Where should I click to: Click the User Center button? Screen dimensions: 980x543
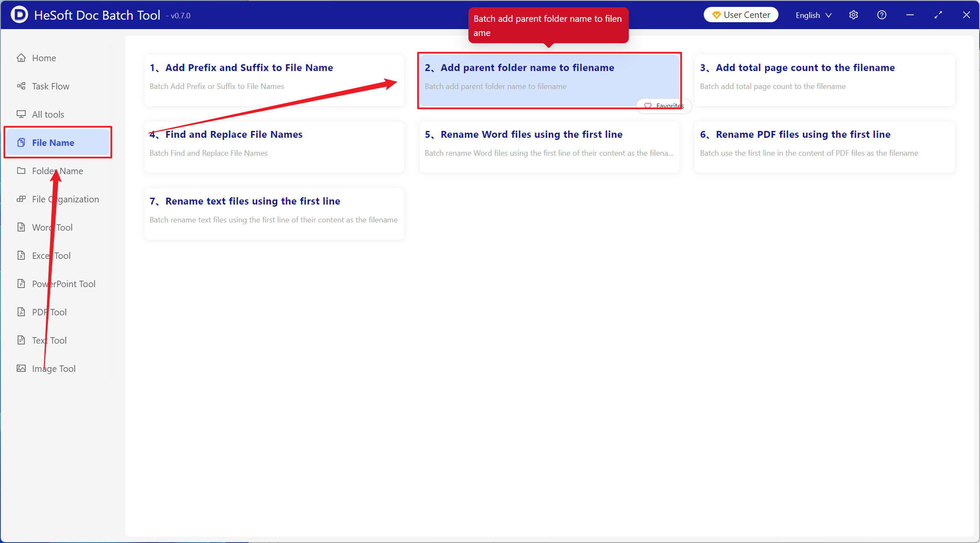point(741,15)
